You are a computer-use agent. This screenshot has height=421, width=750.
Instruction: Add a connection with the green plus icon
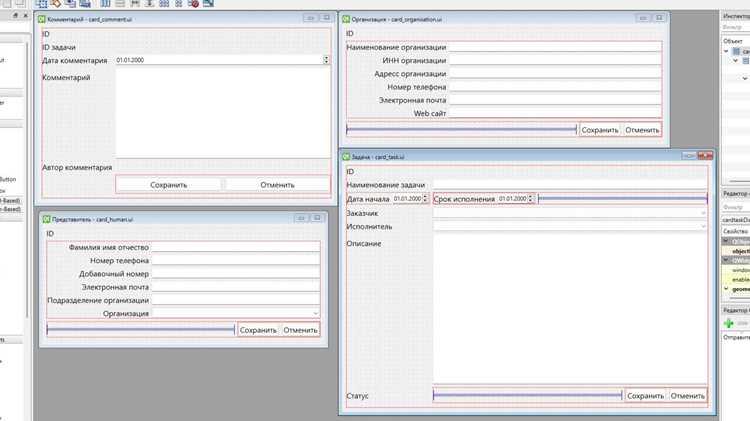click(x=728, y=323)
